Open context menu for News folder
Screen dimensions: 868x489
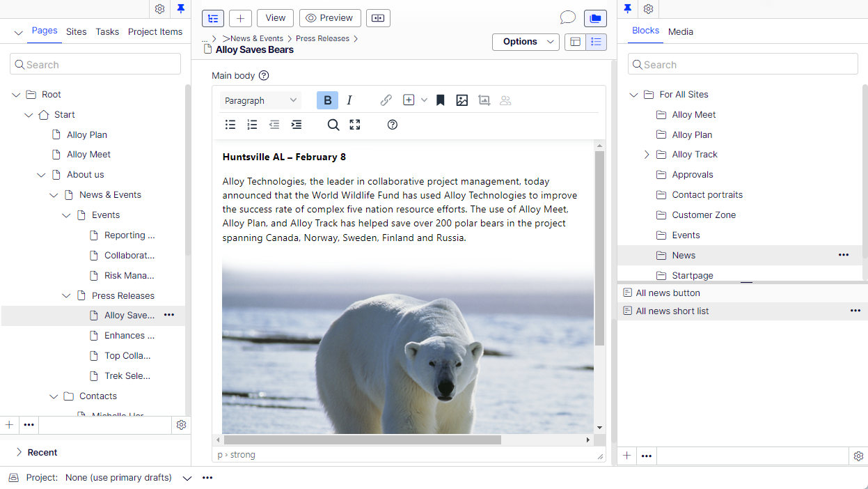(x=844, y=256)
